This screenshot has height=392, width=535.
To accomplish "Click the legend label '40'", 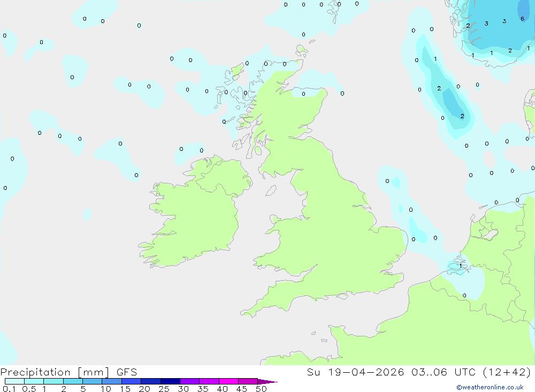I will click(x=222, y=389).
